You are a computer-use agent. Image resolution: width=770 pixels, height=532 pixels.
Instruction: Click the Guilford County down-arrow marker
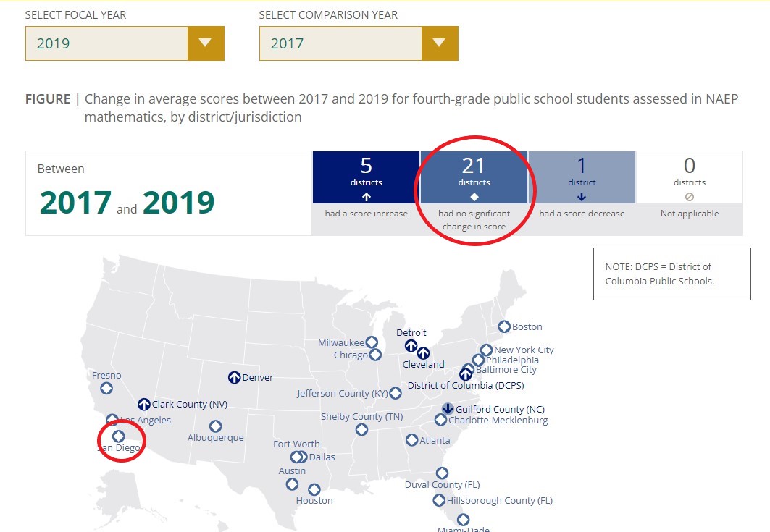448,409
